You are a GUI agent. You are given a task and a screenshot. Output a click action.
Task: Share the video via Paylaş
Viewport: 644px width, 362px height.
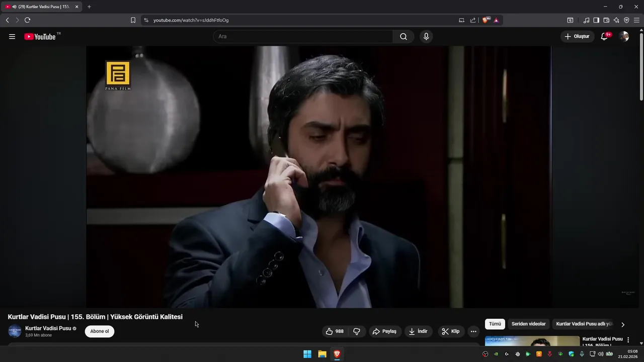coord(385,331)
